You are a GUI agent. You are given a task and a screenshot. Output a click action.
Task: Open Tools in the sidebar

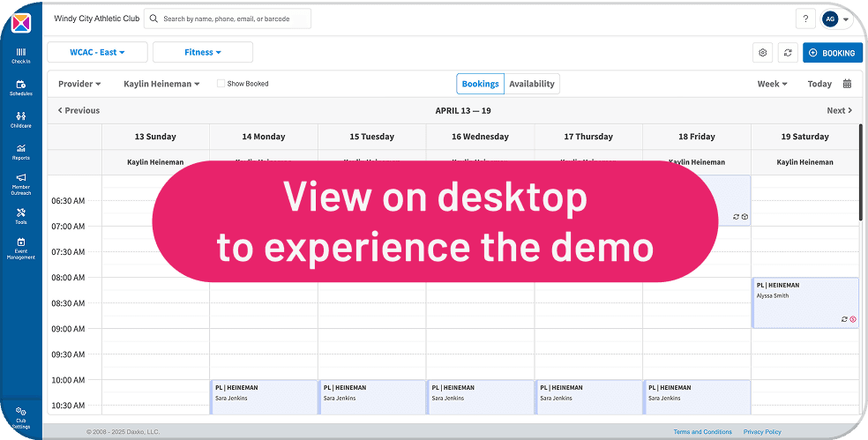point(21,216)
